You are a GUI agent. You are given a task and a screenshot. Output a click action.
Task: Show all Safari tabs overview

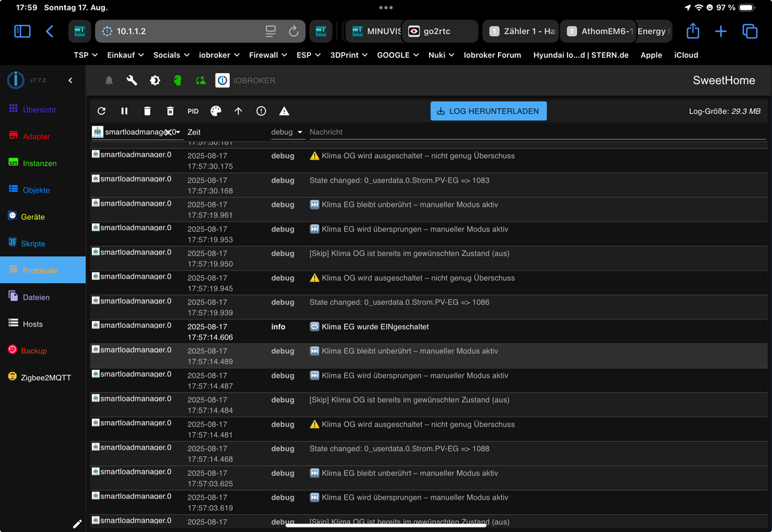coord(749,31)
